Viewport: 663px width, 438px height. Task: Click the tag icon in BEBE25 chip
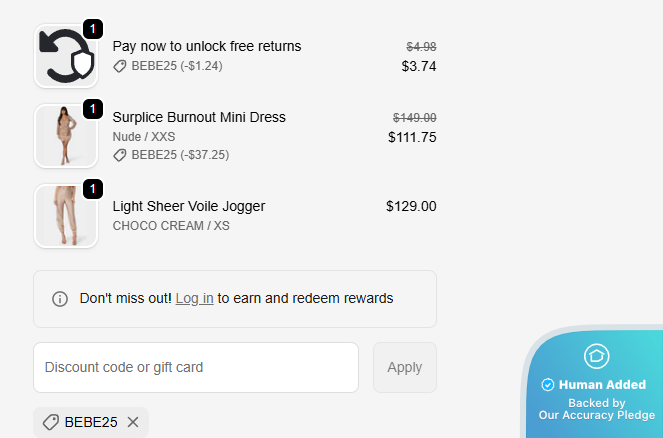point(51,422)
